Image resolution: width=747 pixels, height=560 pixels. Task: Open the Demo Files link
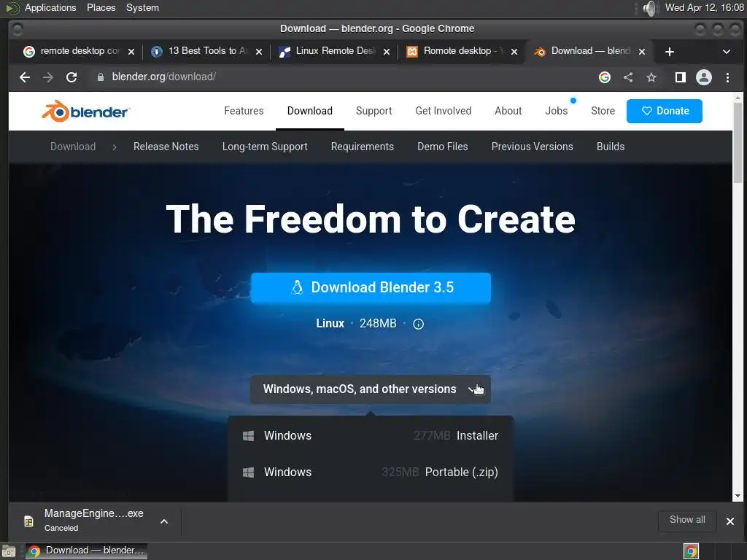coord(443,147)
